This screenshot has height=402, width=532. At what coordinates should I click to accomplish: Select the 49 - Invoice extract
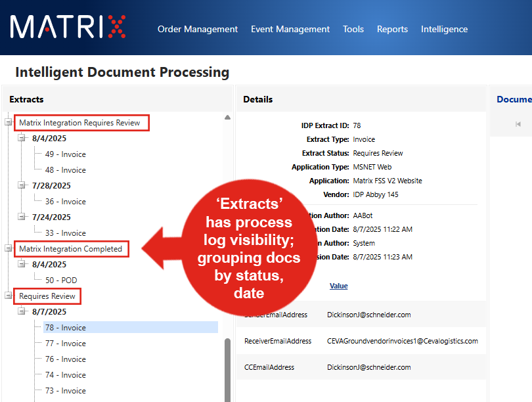[x=66, y=154]
